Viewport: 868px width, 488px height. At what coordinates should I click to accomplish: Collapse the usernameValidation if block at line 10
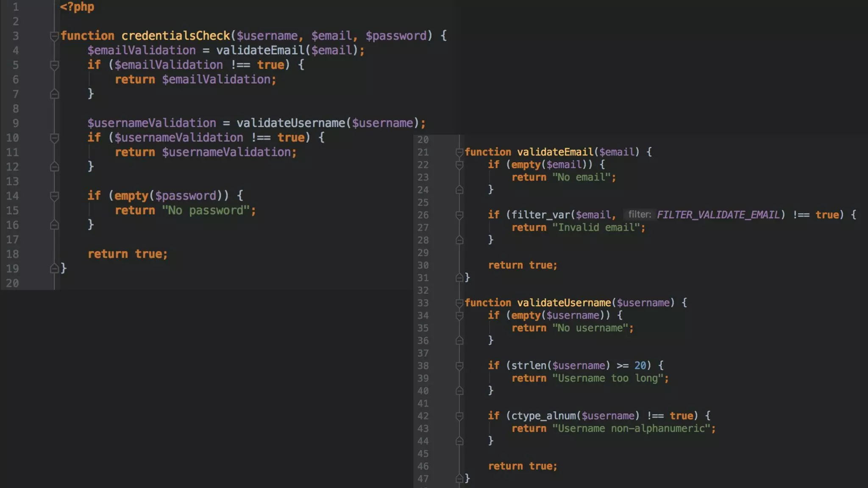coord(54,138)
